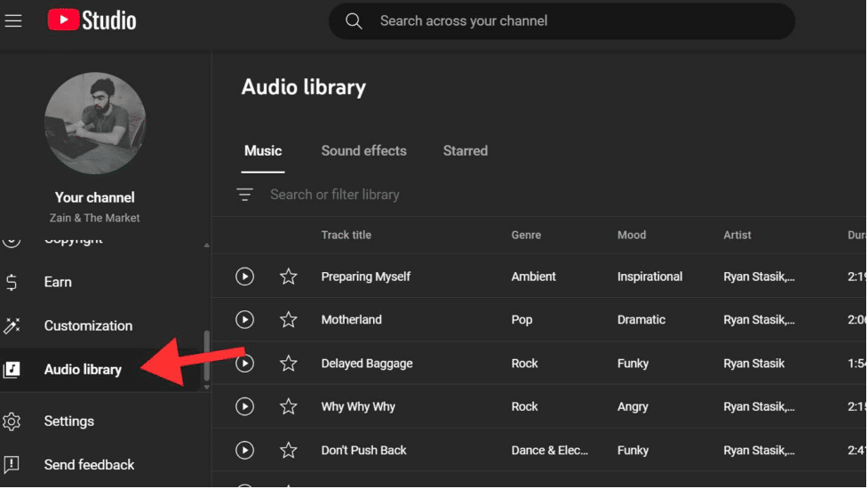Click artist Ryan Stasik in Delayed Baggage row
The height and width of the screenshot is (489, 868).
pyautogui.click(x=753, y=364)
